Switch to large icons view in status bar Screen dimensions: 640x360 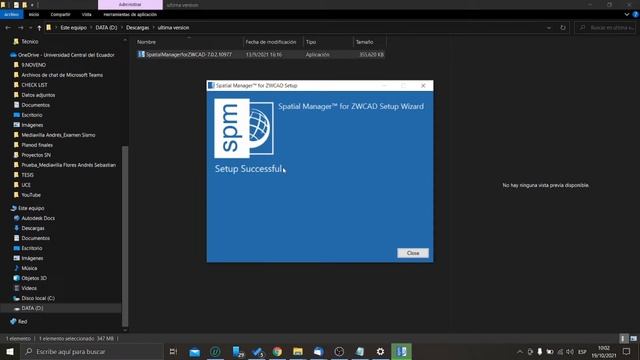[x=633, y=339]
